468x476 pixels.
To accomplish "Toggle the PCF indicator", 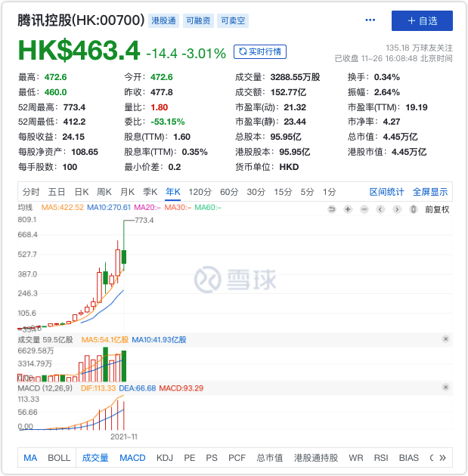I will tap(237, 457).
